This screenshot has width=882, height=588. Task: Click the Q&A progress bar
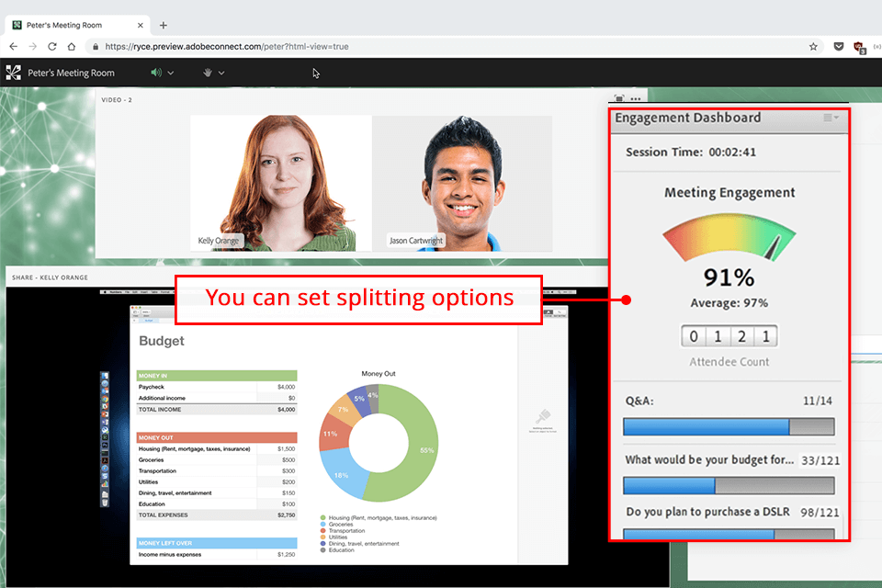pos(729,426)
